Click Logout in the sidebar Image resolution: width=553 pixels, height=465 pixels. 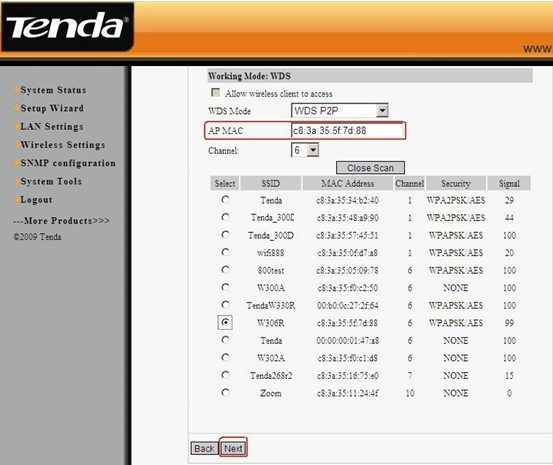coord(36,200)
